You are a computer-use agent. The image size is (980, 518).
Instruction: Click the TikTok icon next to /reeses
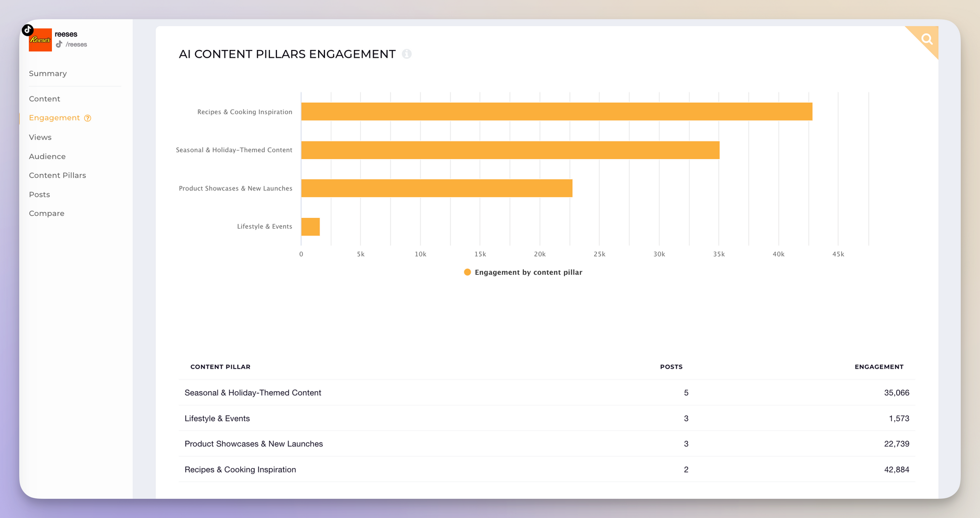[x=59, y=44]
